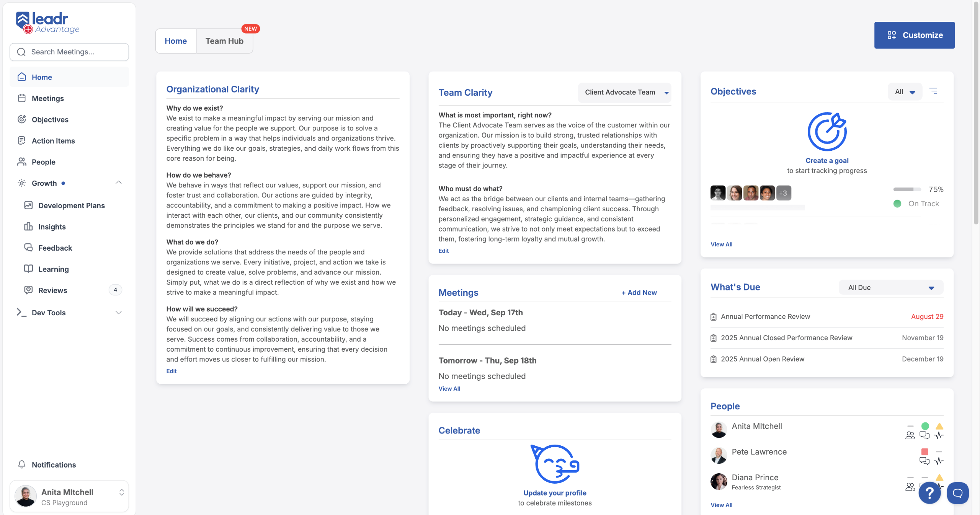
Task: Open the All Due filter dropdown
Action: (890, 287)
